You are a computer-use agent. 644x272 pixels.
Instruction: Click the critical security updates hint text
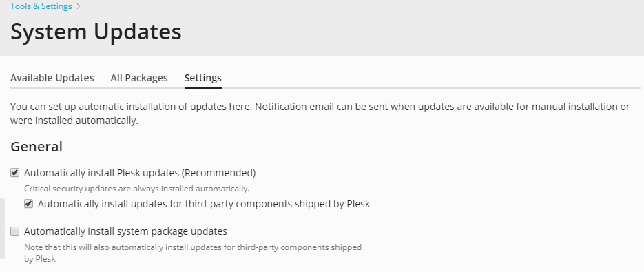click(137, 189)
